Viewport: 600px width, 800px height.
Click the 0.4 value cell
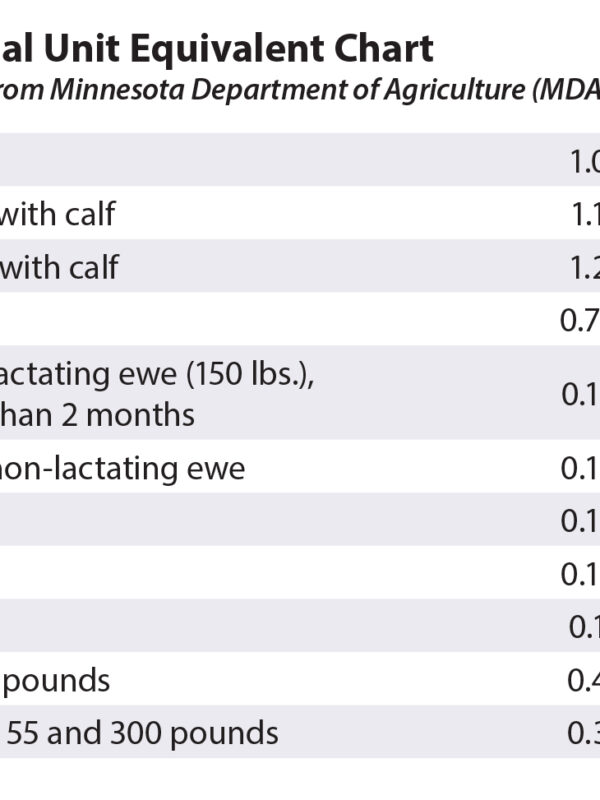[583, 680]
